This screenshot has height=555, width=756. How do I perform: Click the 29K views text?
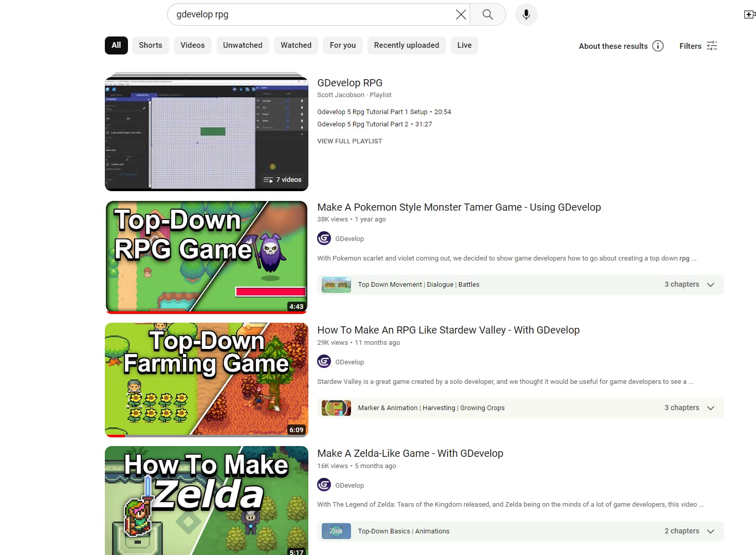(333, 343)
